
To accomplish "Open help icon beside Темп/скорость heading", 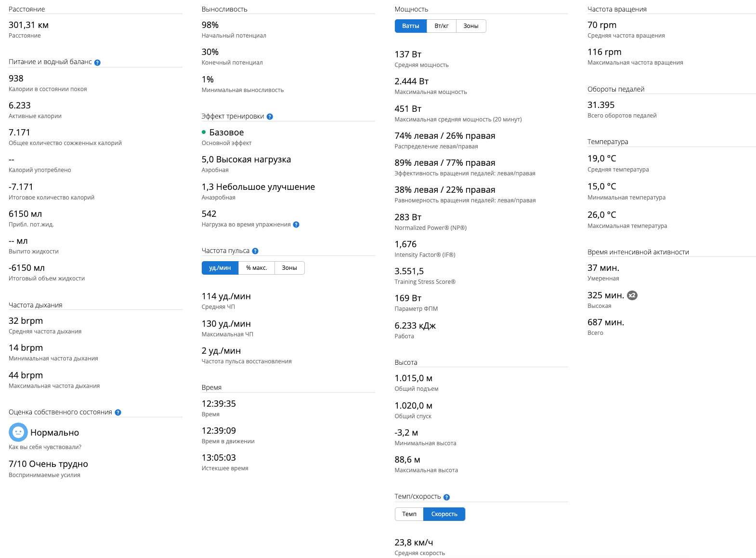I will pos(446,497).
